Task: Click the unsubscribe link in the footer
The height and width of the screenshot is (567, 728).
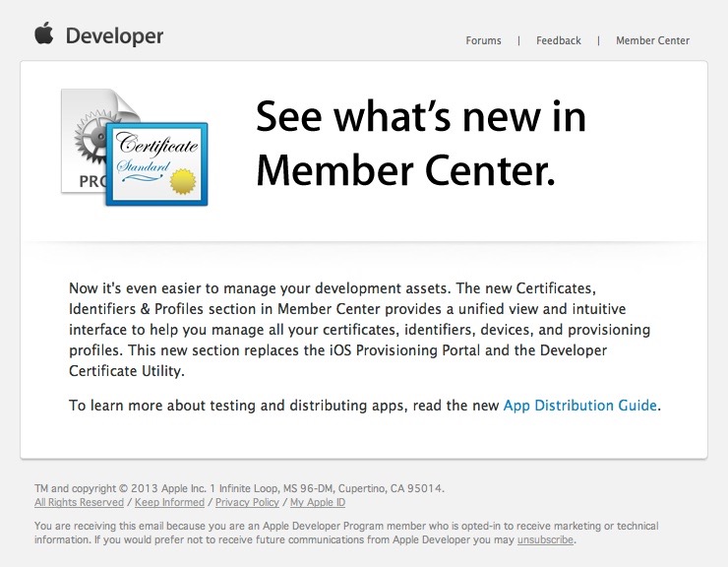Action: [x=546, y=540]
